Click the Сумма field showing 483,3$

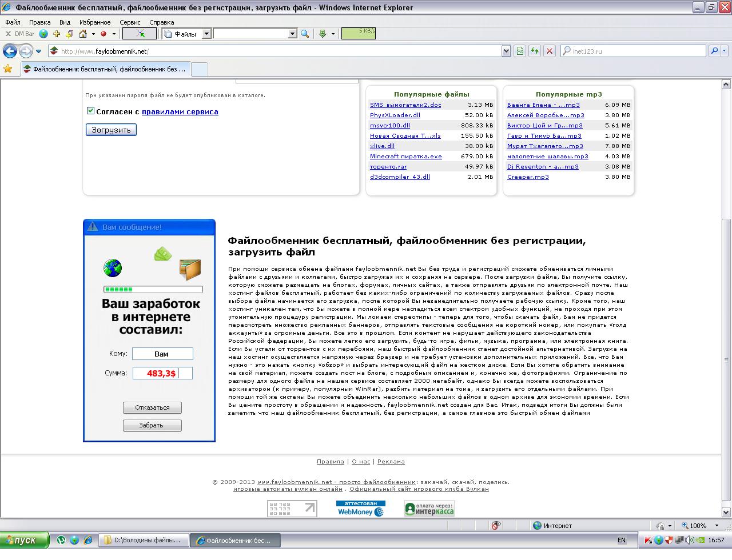tap(162, 373)
